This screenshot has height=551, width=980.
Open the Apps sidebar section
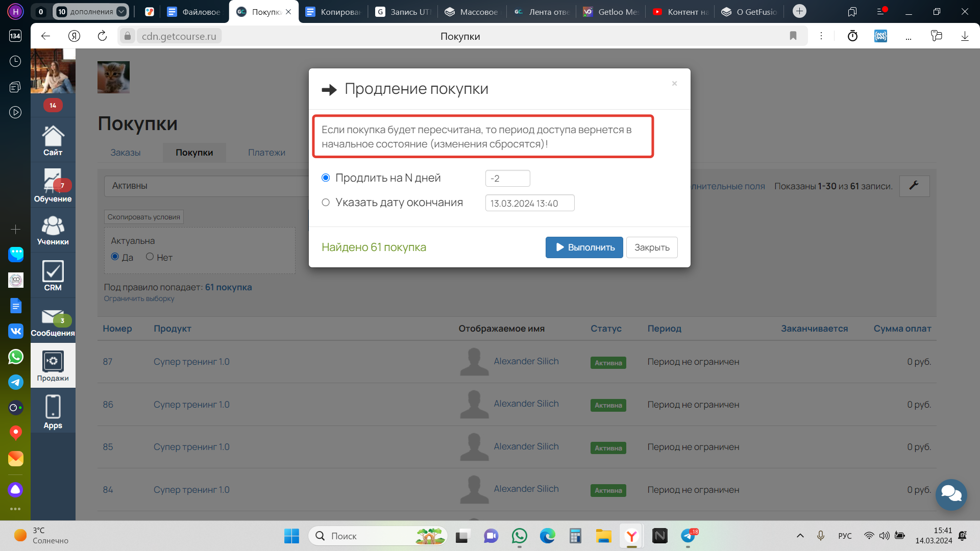53,411
